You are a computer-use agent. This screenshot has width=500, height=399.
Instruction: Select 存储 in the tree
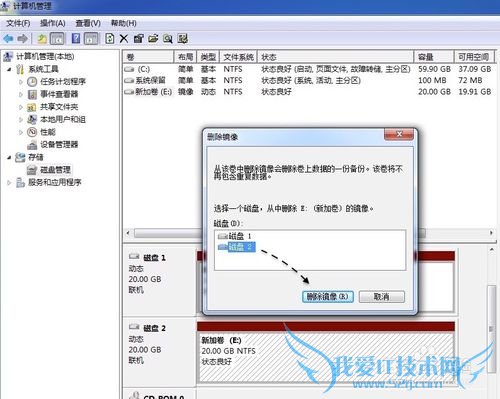[36, 157]
